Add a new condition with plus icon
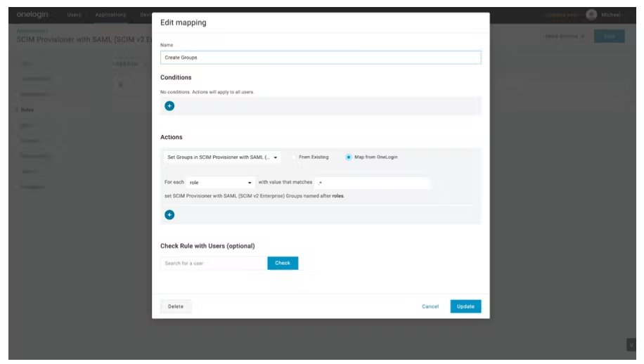The height and width of the screenshot is (364, 644). point(169,106)
